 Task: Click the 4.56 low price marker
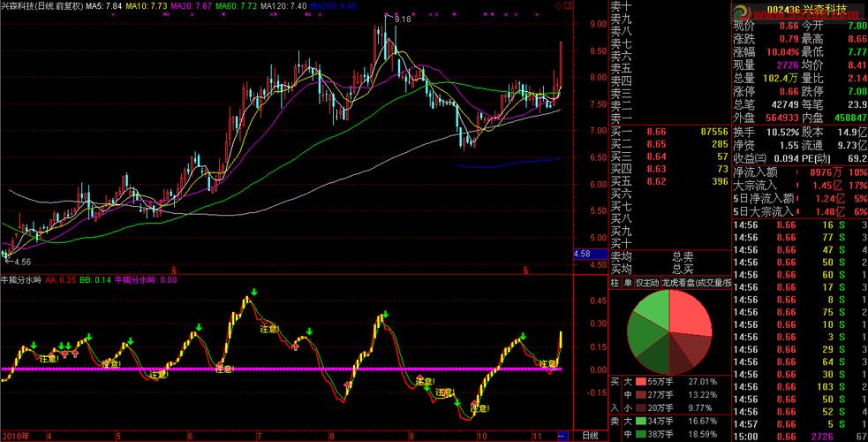pyautogui.click(x=19, y=262)
